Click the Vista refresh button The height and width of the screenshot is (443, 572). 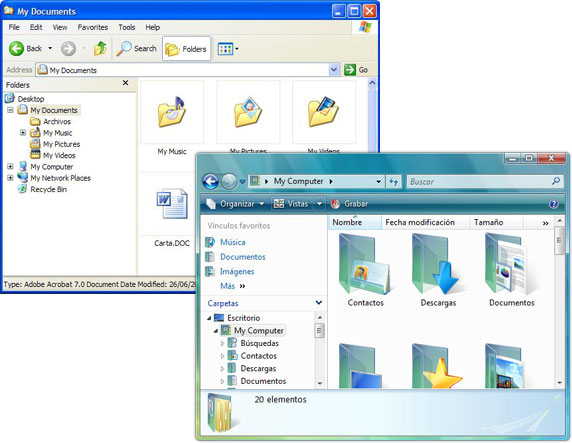point(393,181)
